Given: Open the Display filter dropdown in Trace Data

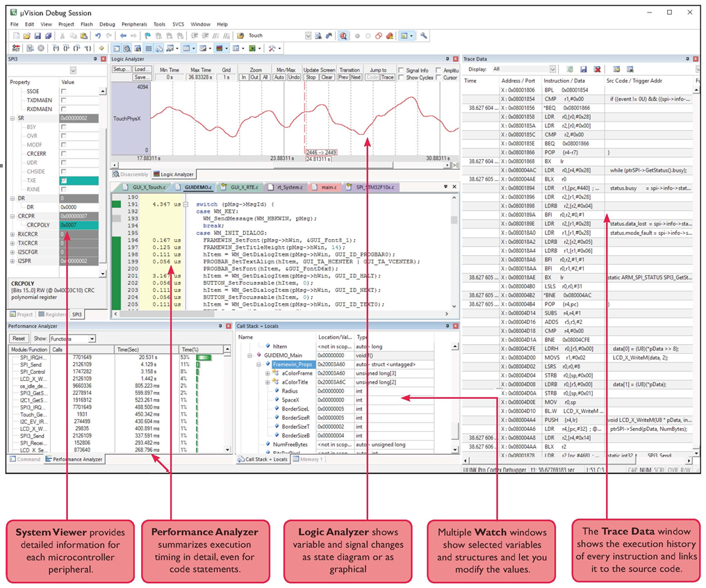Looking at the screenshot, I should click(552, 70).
